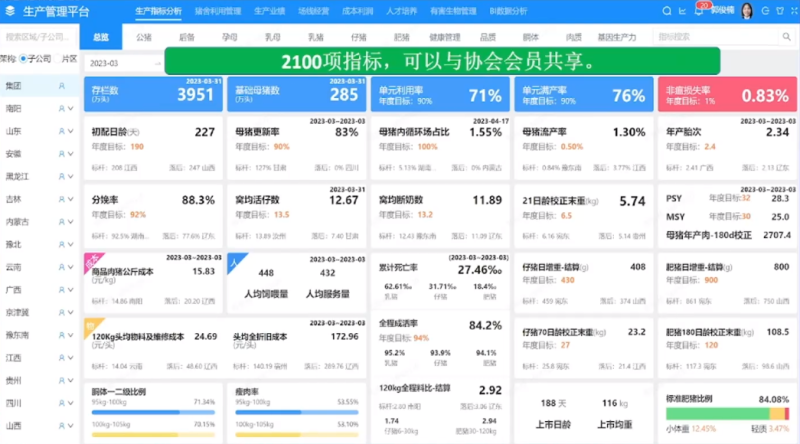Click the person icon beside 贵州

click(x=62, y=381)
